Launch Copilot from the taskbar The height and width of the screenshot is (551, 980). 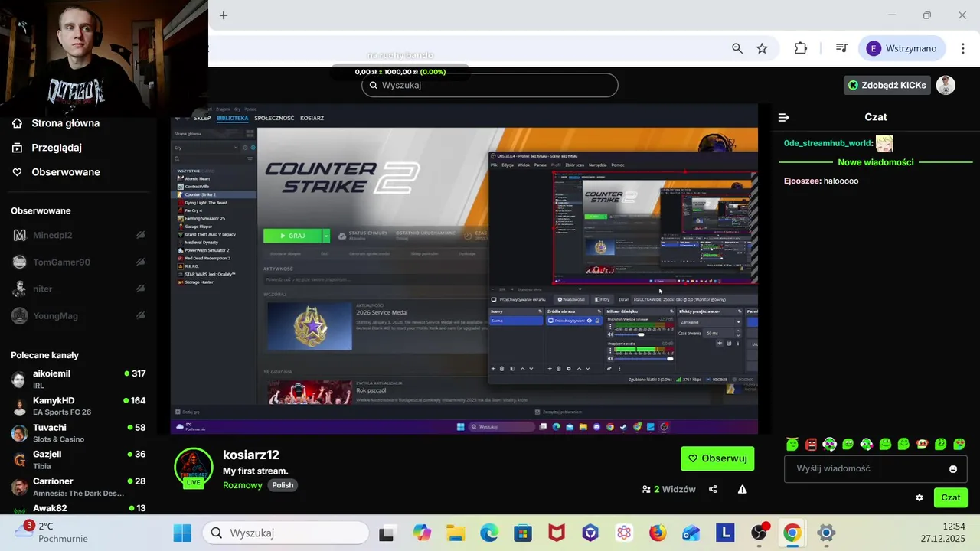pos(421,533)
